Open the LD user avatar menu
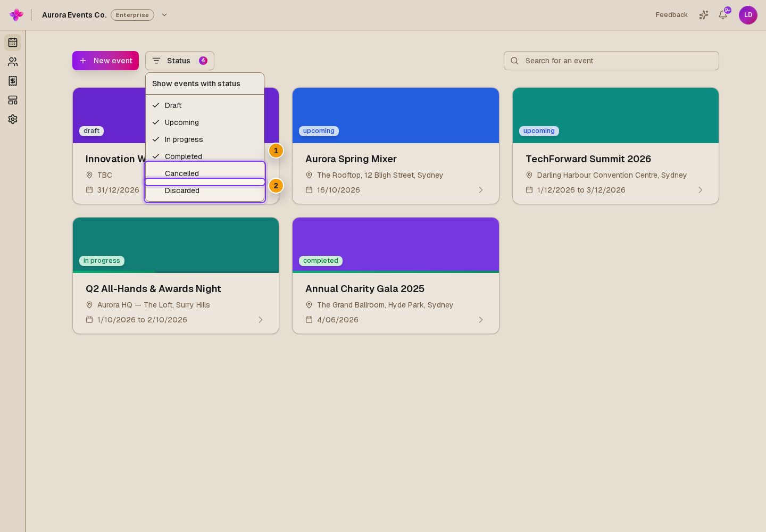The height and width of the screenshot is (532, 766). tap(748, 15)
